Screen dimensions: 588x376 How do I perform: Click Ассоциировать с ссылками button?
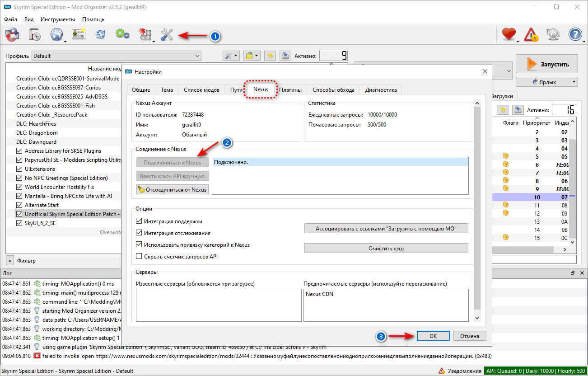(386, 228)
